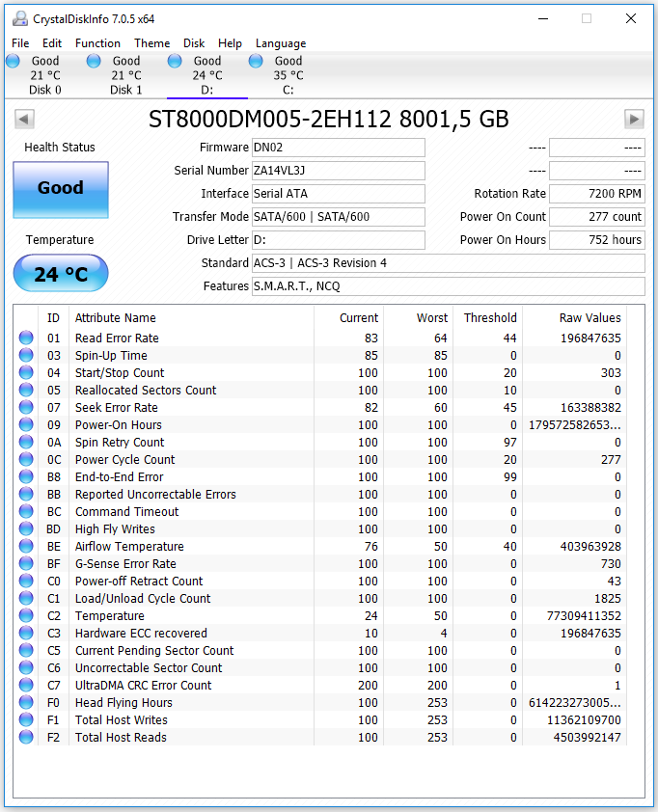
Task: Open the Function menu
Action: coord(97,43)
